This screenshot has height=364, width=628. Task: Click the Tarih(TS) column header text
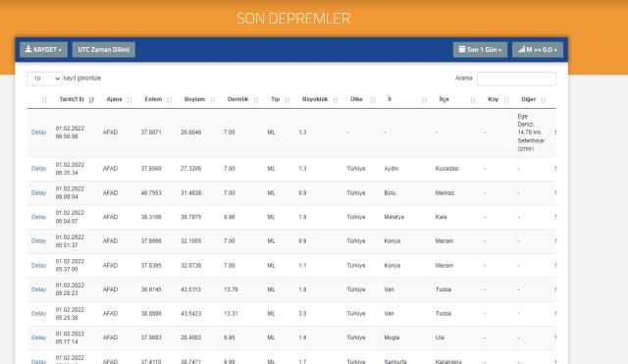tap(72, 99)
